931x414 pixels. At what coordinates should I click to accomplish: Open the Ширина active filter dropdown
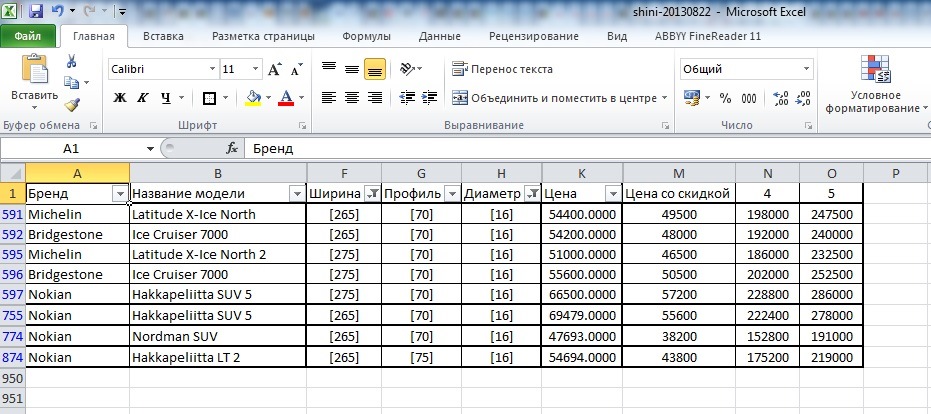tap(372, 194)
